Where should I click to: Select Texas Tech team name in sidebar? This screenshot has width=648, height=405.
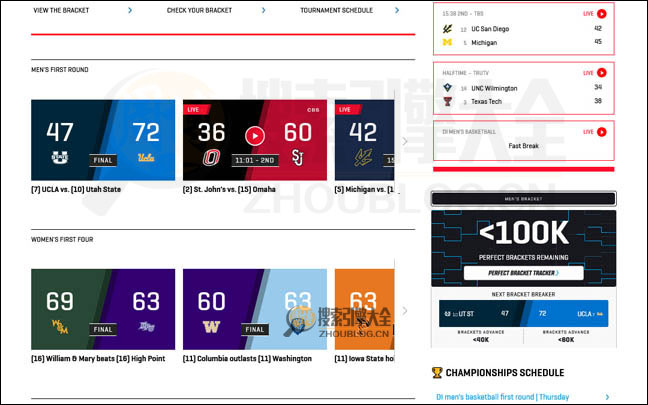[x=486, y=101]
